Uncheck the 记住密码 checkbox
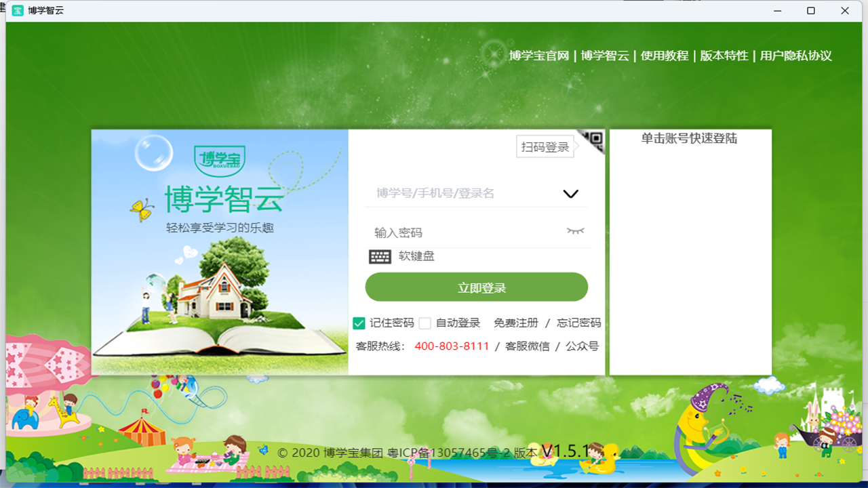 pyautogui.click(x=359, y=323)
